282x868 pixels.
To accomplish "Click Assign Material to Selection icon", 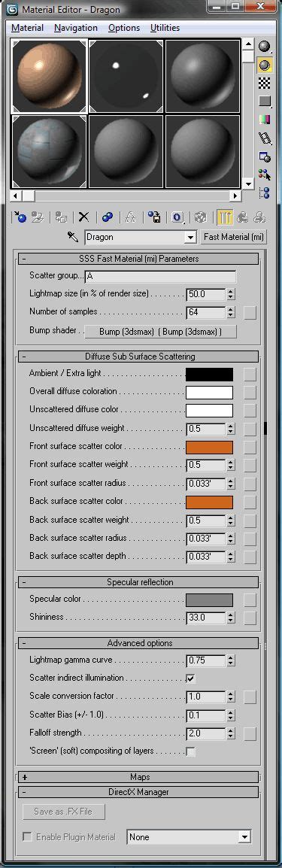I will tap(62, 217).
